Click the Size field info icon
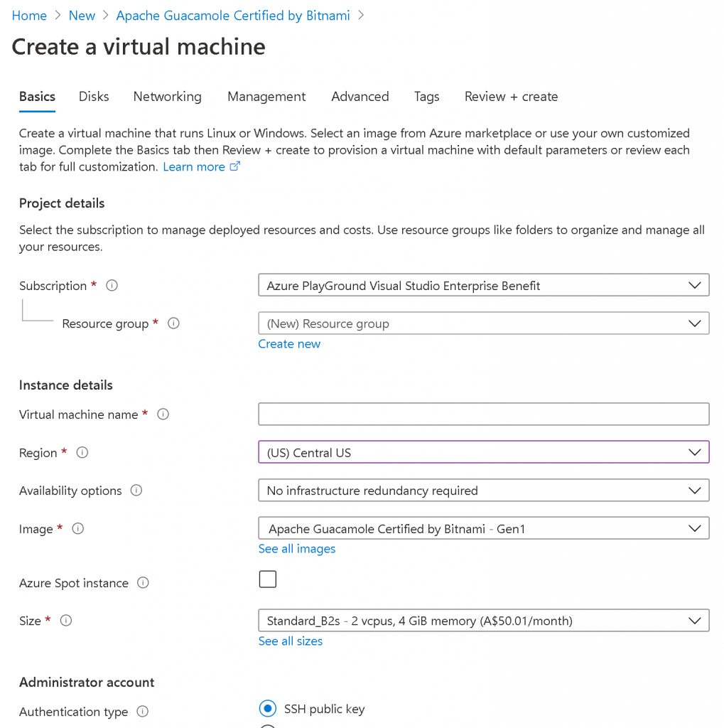Viewport: 724px width, 728px height. 66,621
